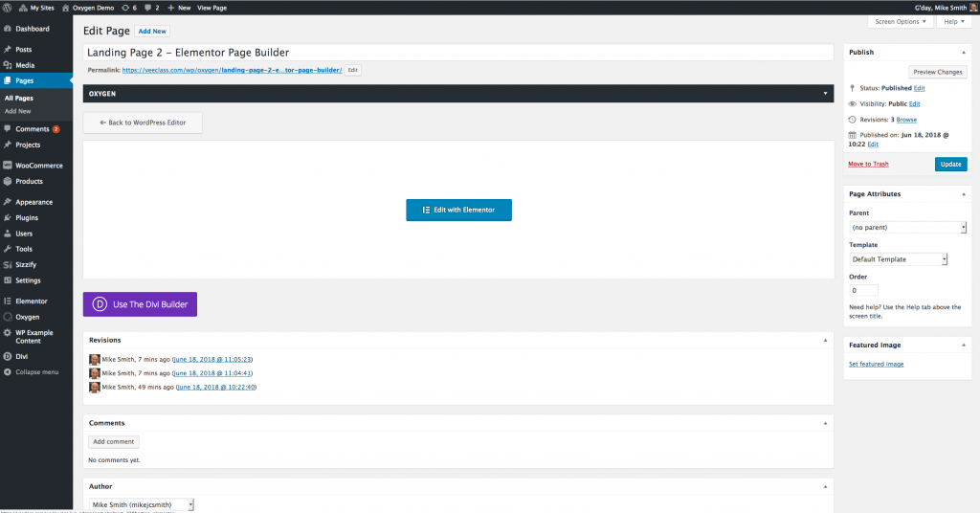Collapse the Revisions box
This screenshot has width=980, height=513.
825,341
